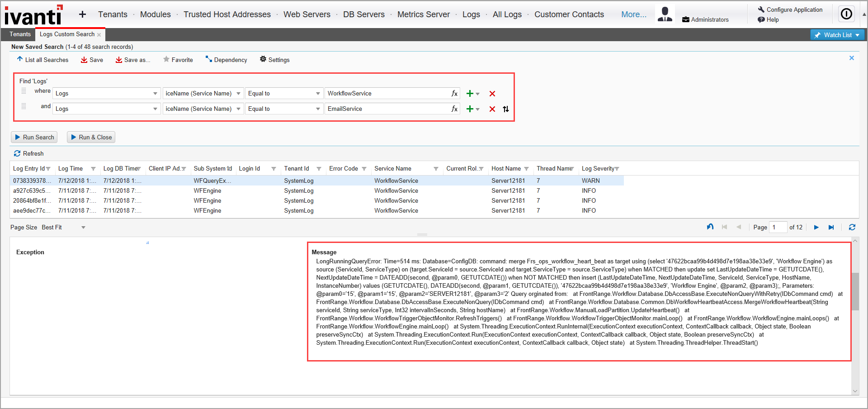The width and height of the screenshot is (868, 409).
Task: Click the fx icon for WorkflowService value
Action: point(454,93)
